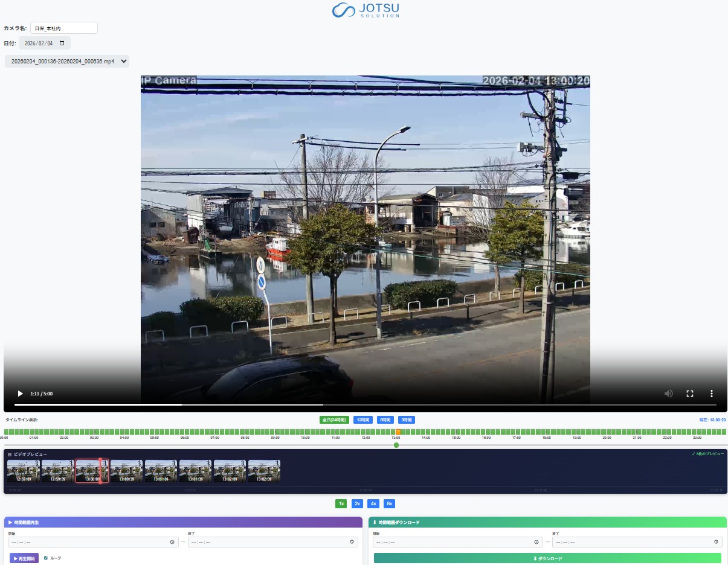Set playback speed to 2x
The width and height of the screenshot is (728, 565).
pyautogui.click(x=357, y=504)
